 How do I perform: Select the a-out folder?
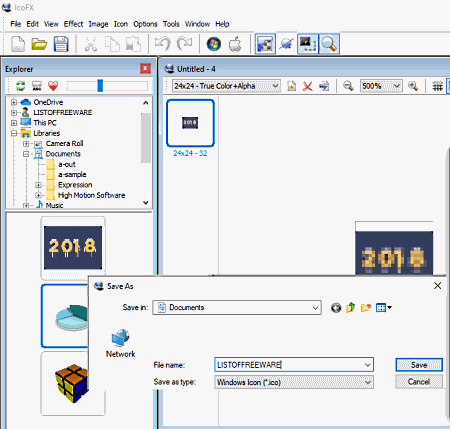pos(67,164)
